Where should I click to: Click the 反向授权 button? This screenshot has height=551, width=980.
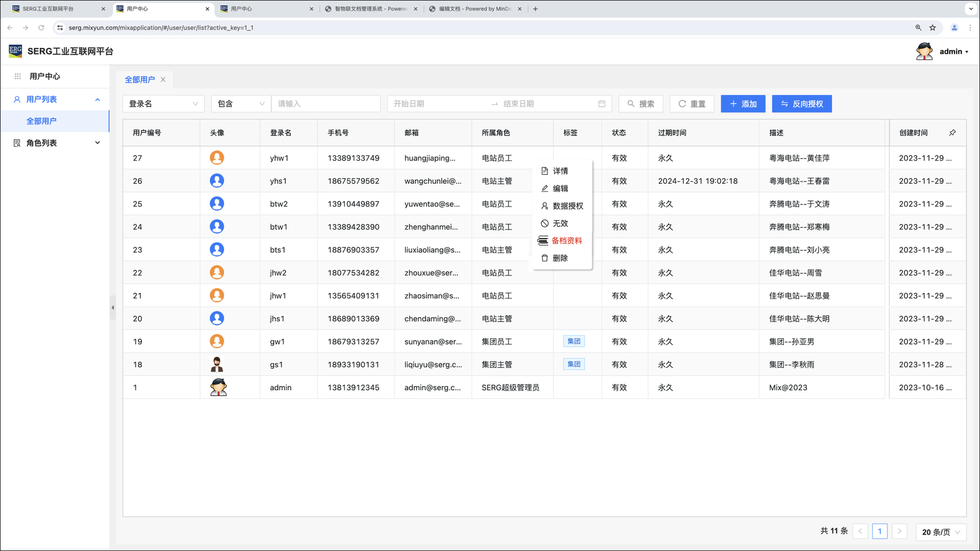[x=801, y=104]
